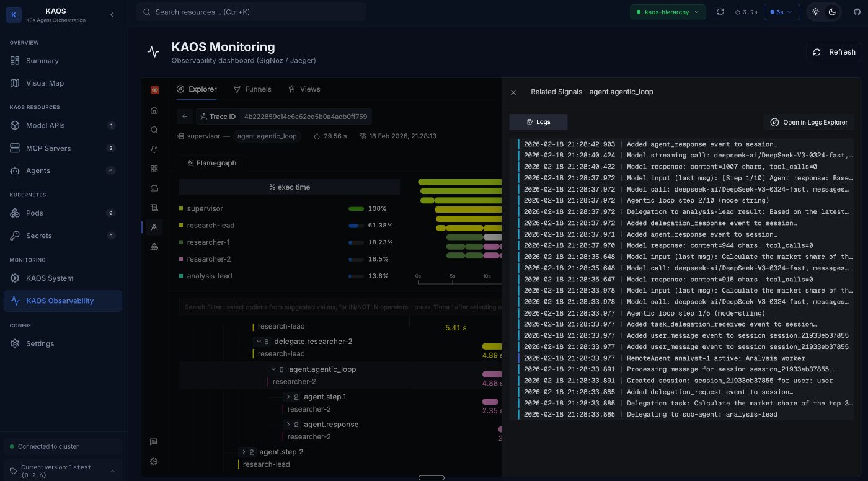Click the sync icon next to kaos-hierarchy
Viewport: 868px width, 481px height.
click(720, 12)
